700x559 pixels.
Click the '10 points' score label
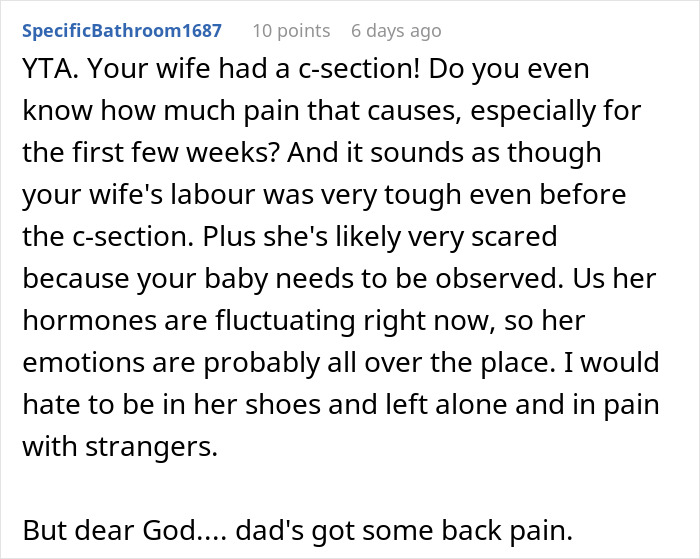pos(290,31)
